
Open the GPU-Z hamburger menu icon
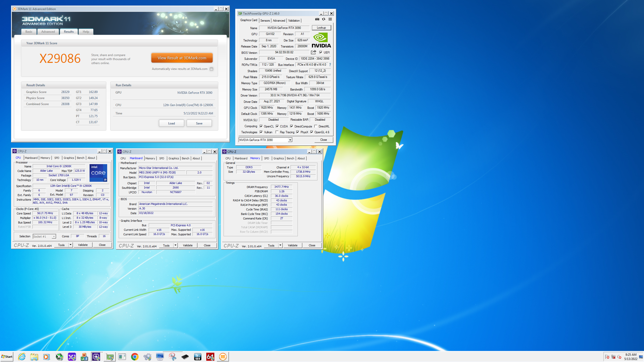coord(330,19)
